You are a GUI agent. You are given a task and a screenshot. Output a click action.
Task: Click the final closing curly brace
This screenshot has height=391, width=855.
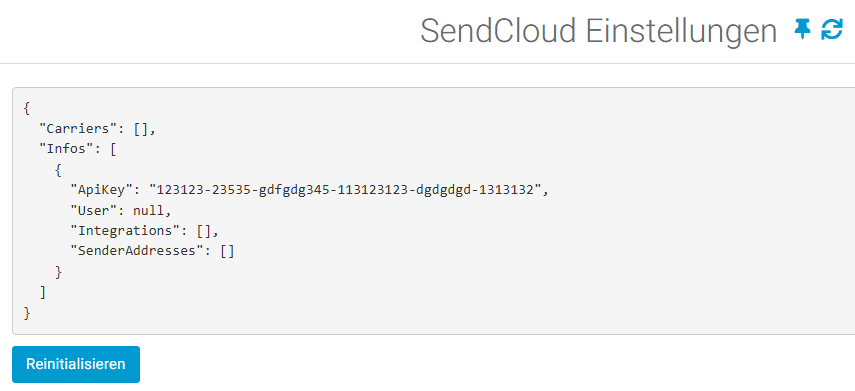27,313
